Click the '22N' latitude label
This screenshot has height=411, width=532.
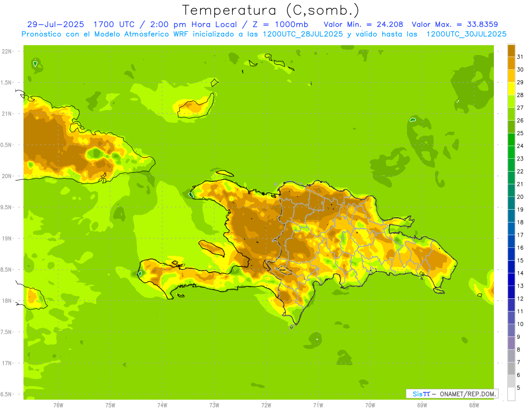[6, 51]
